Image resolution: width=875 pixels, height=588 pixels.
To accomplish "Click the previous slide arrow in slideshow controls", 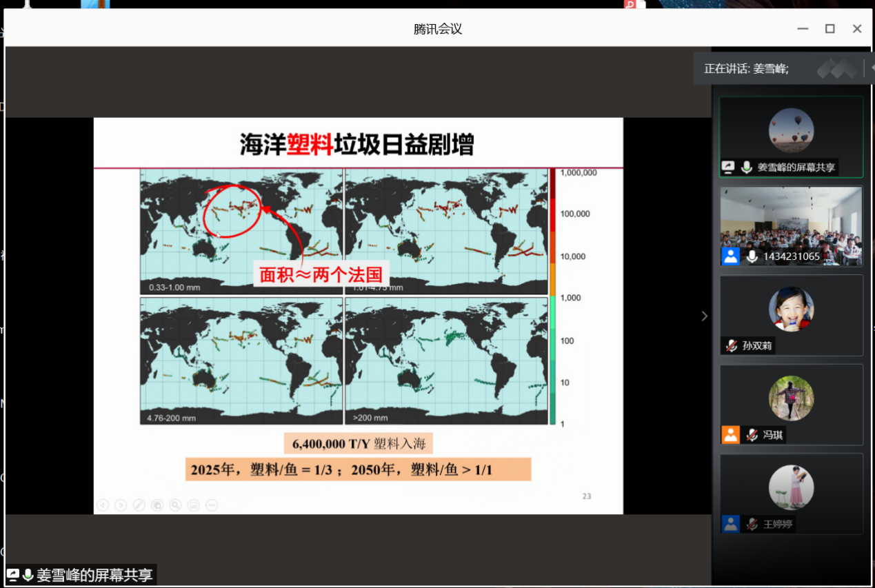I will pyautogui.click(x=103, y=505).
